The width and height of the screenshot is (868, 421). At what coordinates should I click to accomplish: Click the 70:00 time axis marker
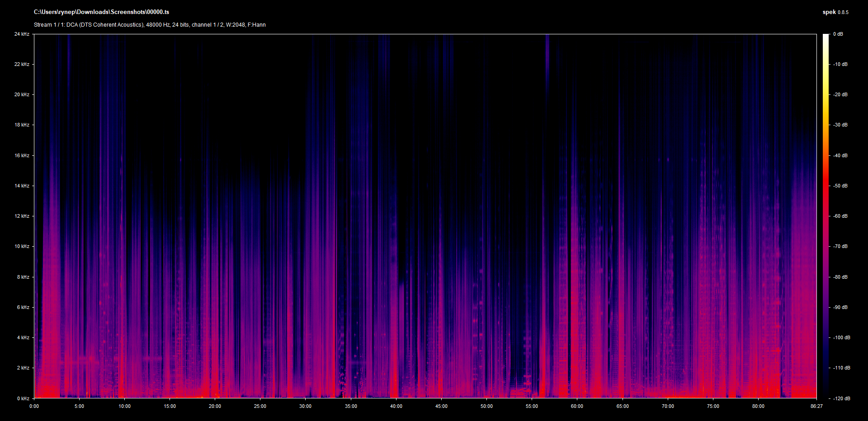click(668, 407)
